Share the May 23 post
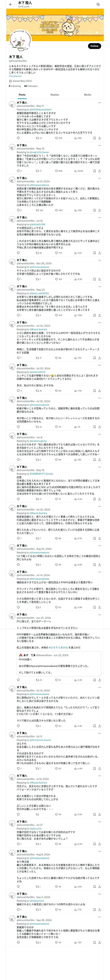Image resolution: width=110 pixels, height=980 pixels. point(99,315)
